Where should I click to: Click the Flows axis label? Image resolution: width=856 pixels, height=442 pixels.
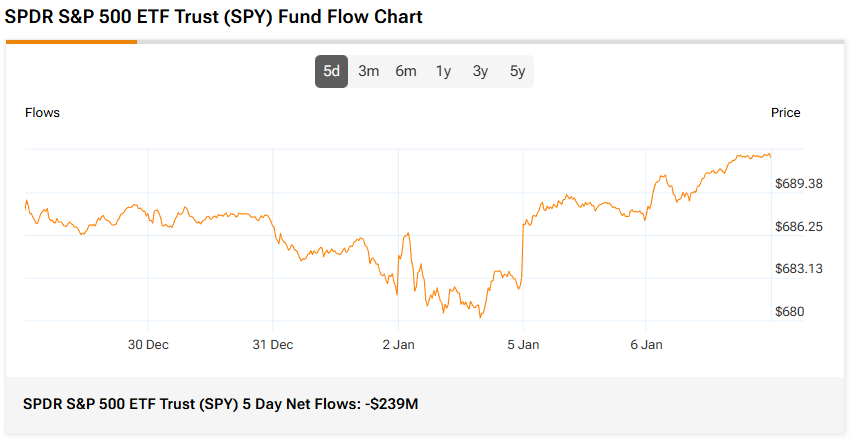(x=42, y=113)
